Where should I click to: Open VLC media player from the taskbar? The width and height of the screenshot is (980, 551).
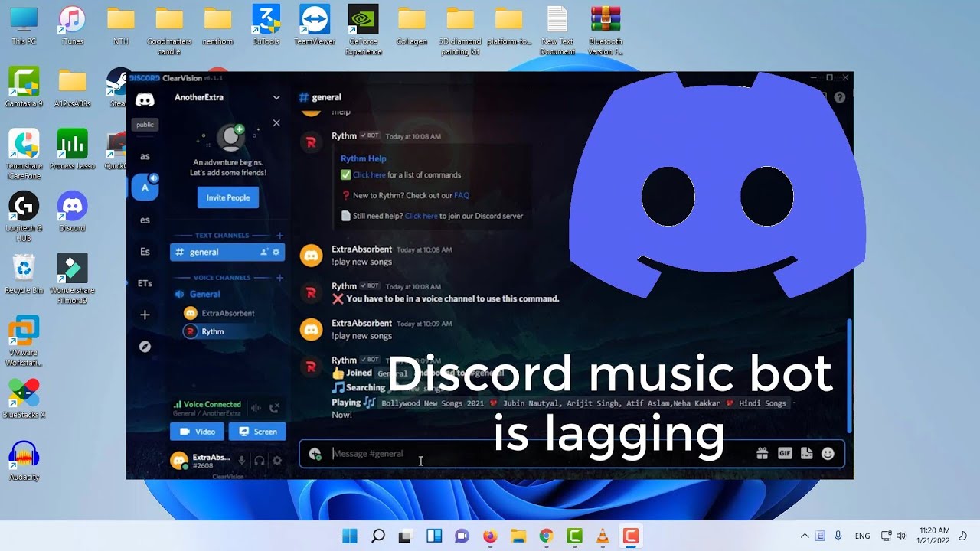pyautogui.click(x=603, y=536)
